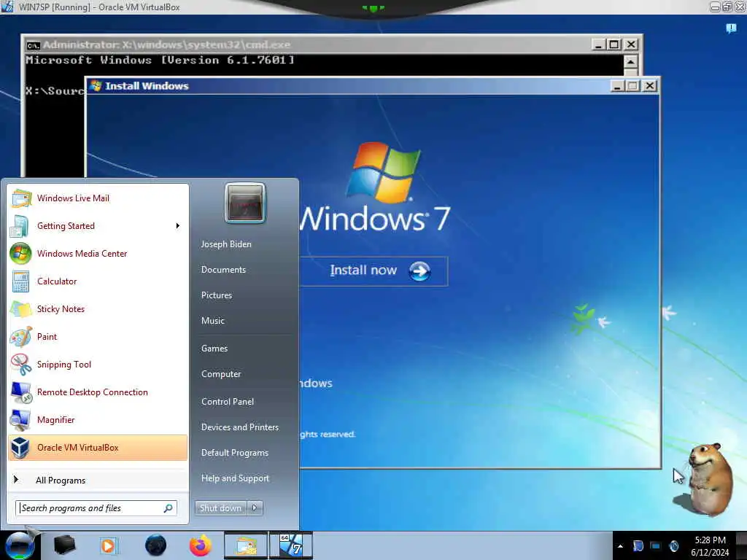Open Windows Live Mail from Start menu
This screenshot has width=747, height=560.
pyautogui.click(x=98, y=198)
